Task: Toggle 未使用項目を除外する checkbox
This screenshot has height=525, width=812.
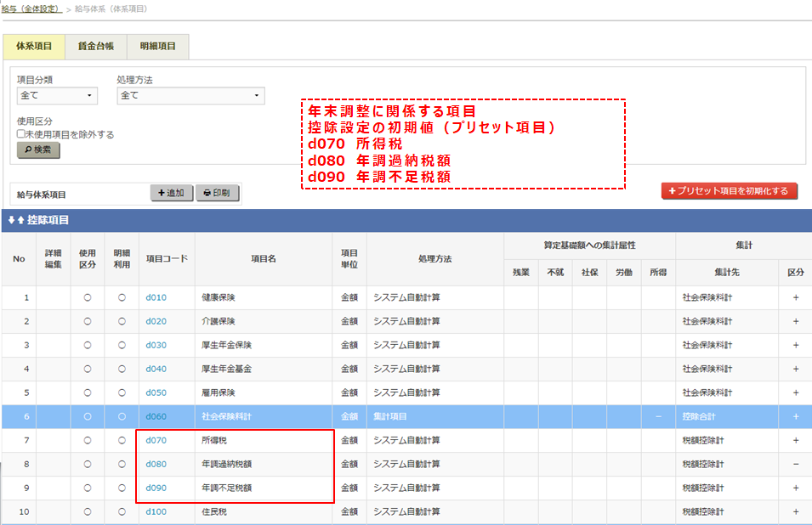Action: tap(21, 134)
